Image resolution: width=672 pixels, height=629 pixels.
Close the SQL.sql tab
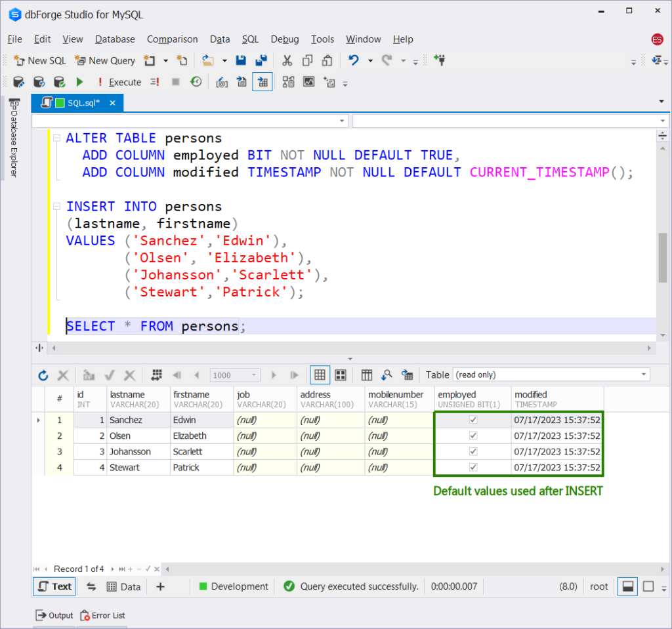click(113, 103)
